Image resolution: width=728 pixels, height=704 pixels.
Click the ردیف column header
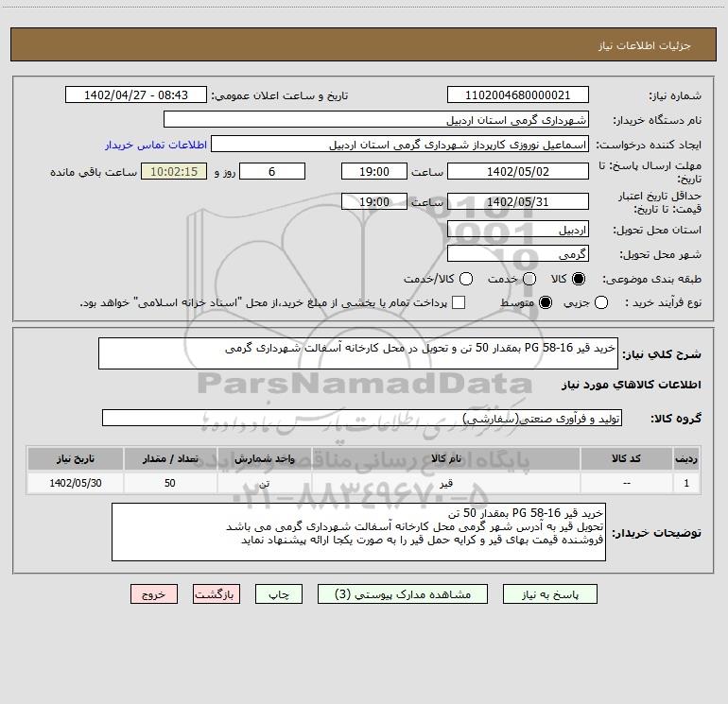686,458
